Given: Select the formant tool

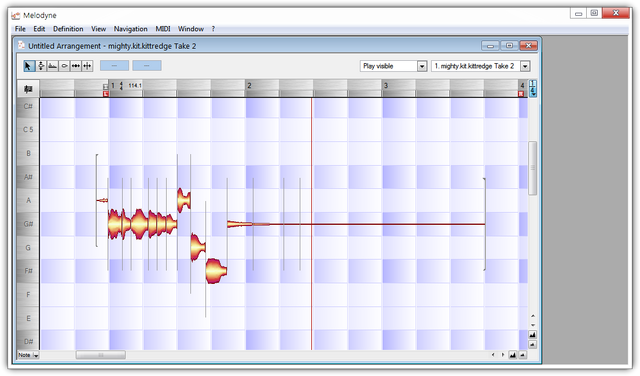Looking at the screenshot, I should click(53, 66).
